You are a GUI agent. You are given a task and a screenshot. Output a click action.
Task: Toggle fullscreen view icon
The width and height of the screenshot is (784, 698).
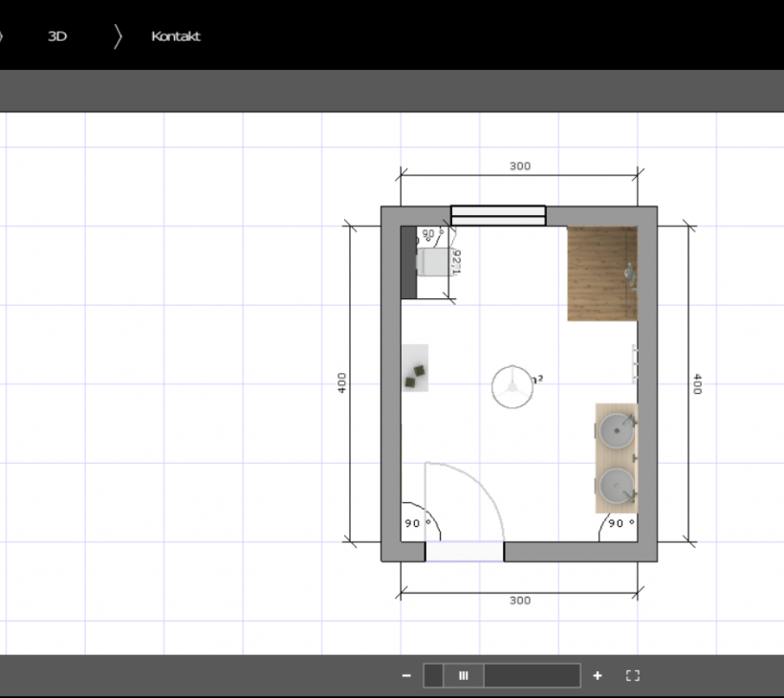point(632,675)
